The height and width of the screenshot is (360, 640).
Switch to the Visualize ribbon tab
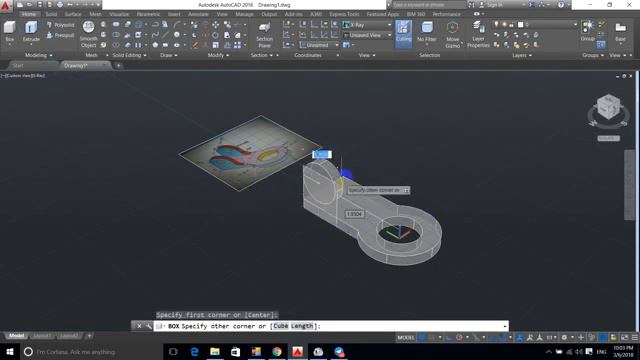119,14
